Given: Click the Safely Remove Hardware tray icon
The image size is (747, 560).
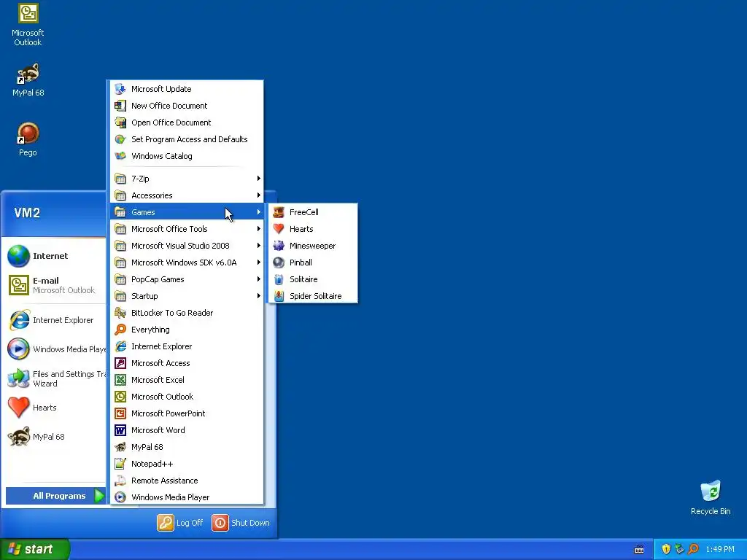Looking at the screenshot, I should point(680,549).
